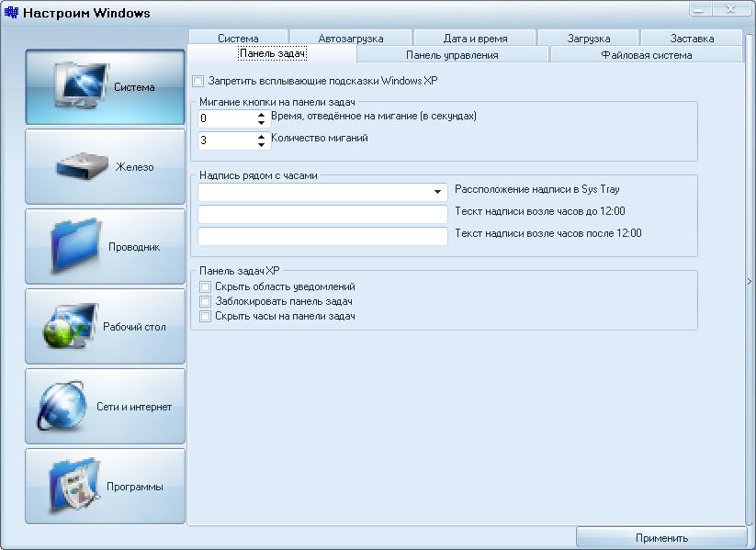
Task: Click the Internet globe icon for Сети и интернет
Action: [x=62, y=406]
